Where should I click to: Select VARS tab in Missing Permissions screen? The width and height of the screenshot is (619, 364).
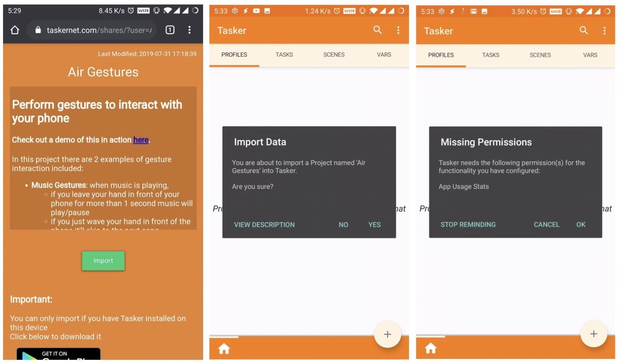pyautogui.click(x=590, y=55)
